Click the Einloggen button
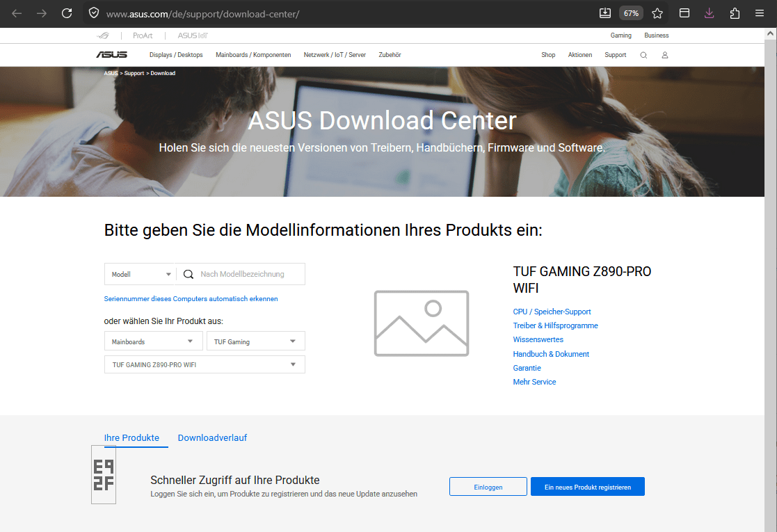The width and height of the screenshot is (777, 532). [488, 487]
